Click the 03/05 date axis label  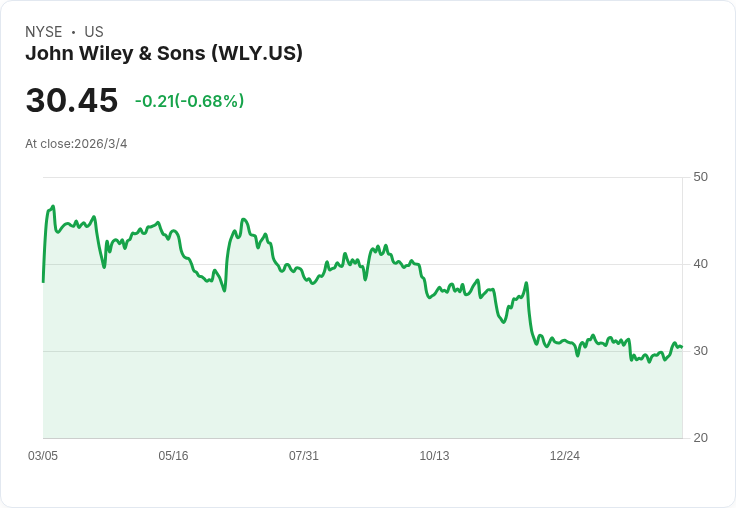43,456
